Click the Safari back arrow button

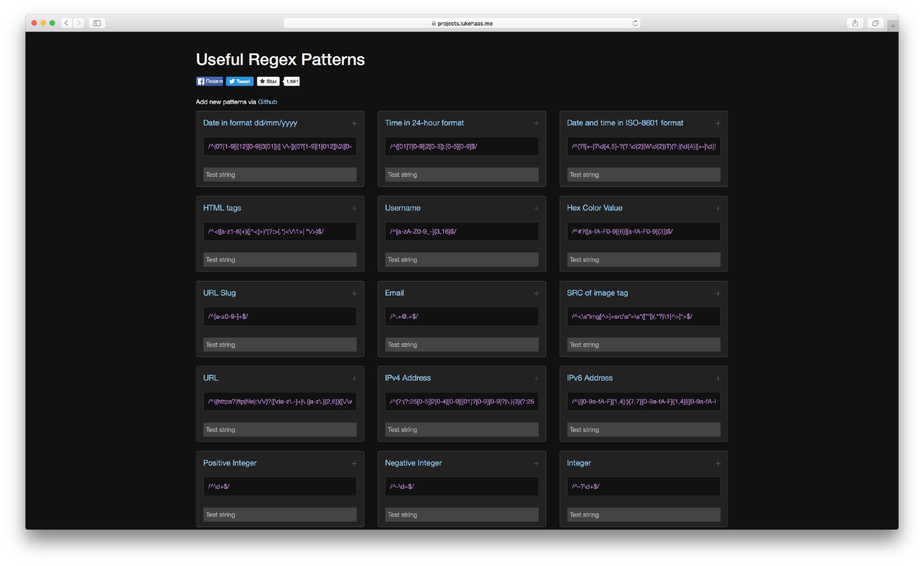(x=66, y=23)
